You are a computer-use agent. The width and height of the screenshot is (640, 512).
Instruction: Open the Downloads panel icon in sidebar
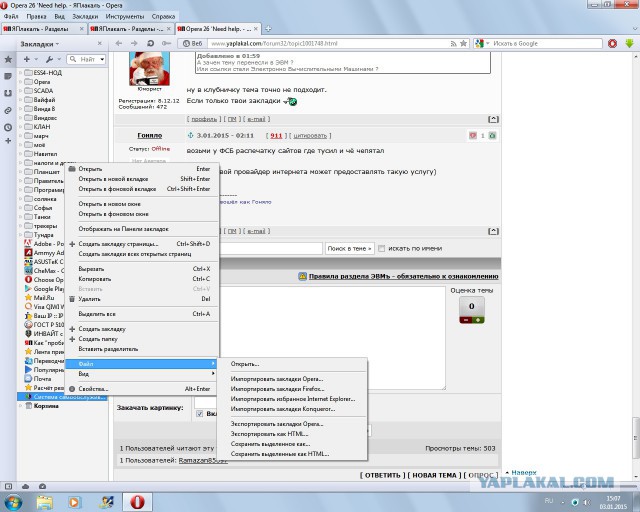(x=8, y=93)
